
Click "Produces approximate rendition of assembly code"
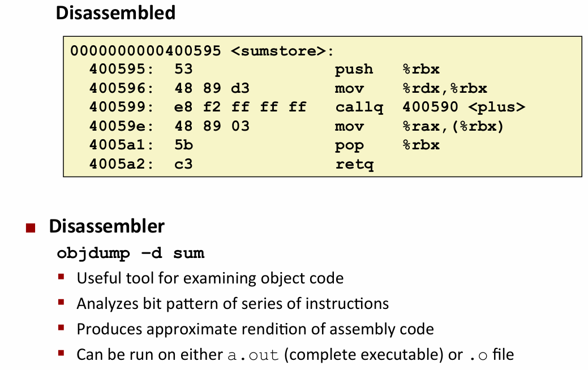(x=255, y=329)
